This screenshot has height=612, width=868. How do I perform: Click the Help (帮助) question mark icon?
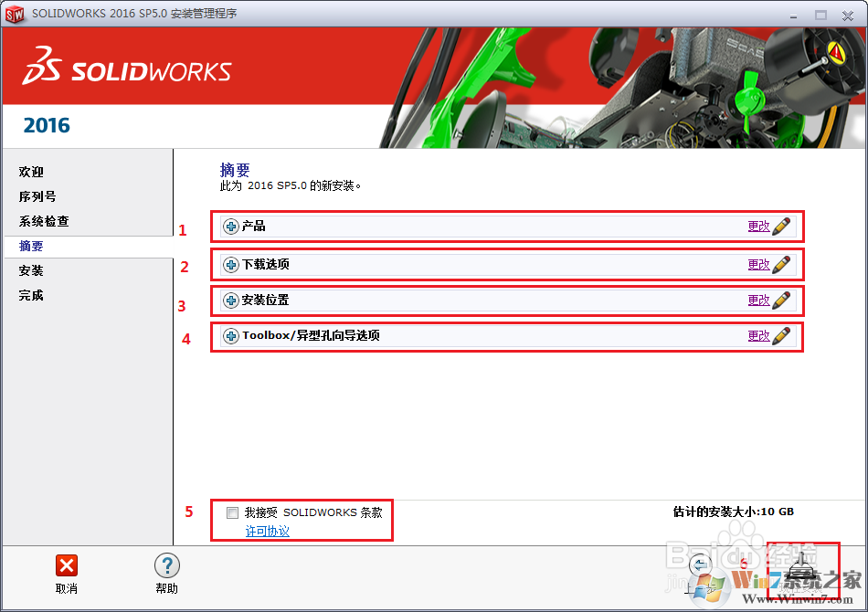(x=166, y=565)
